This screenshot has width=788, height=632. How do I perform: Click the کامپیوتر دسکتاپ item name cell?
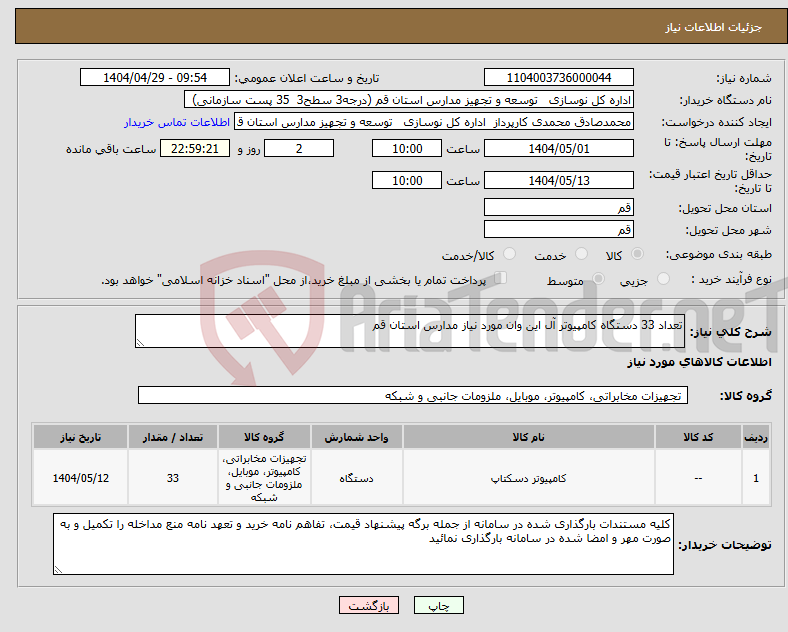point(528,478)
